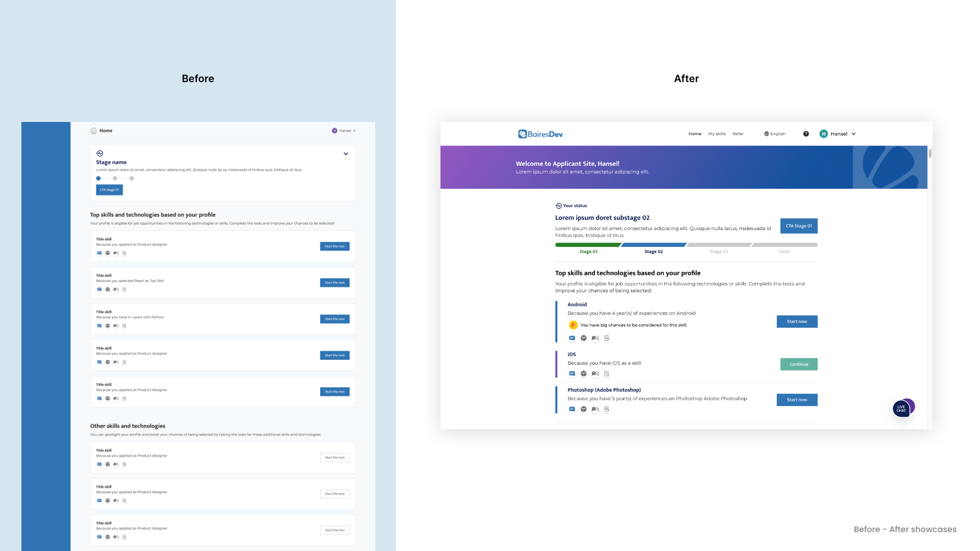Click flame icon beside big chances message
The height and width of the screenshot is (551, 980).
573,325
